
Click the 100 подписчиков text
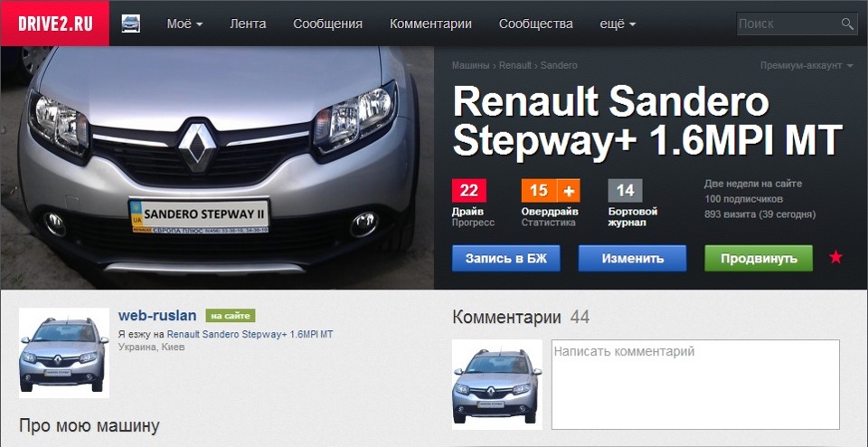[x=743, y=199]
